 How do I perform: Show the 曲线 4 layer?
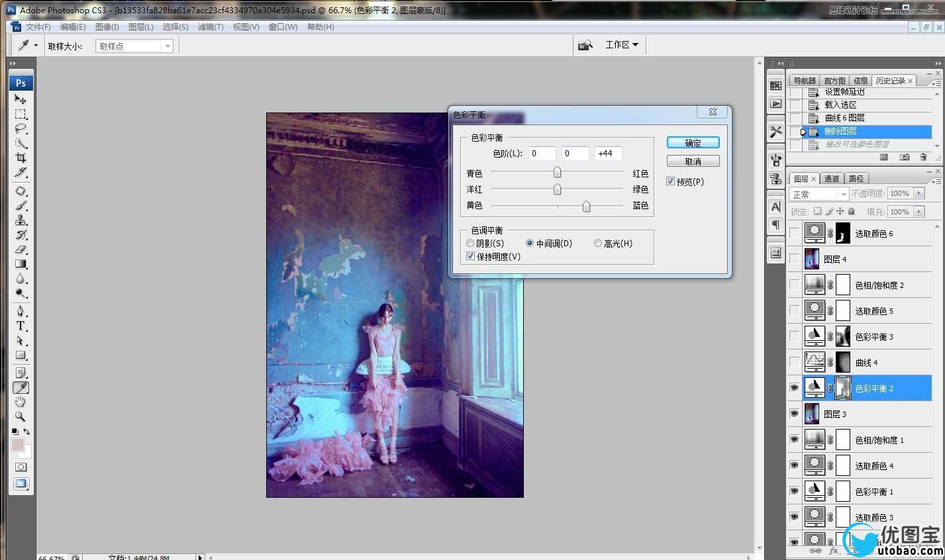pyautogui.click(x=794, y=362)
